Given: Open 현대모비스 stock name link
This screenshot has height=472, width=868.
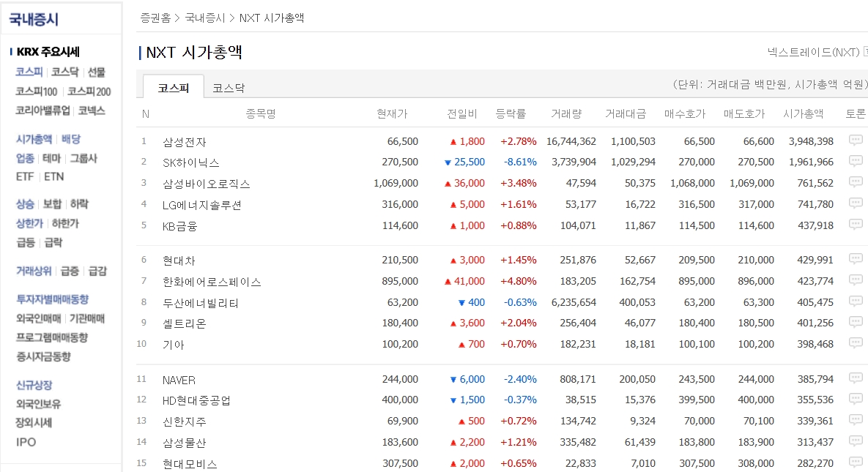Looking at the screenshot, I should click(189, 464).
